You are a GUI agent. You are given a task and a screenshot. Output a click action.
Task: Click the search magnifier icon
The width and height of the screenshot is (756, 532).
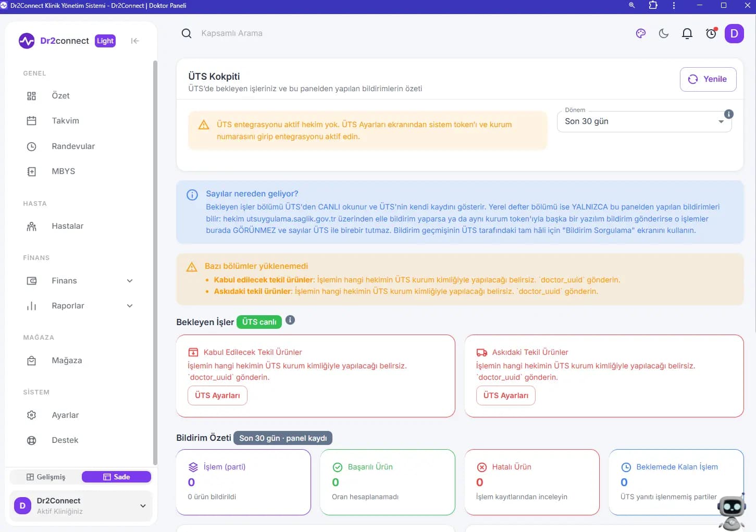point(187,33)
